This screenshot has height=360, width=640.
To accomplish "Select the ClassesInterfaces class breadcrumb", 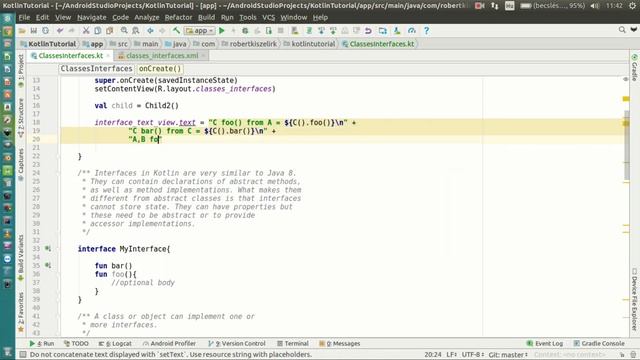I will [96, 69].
